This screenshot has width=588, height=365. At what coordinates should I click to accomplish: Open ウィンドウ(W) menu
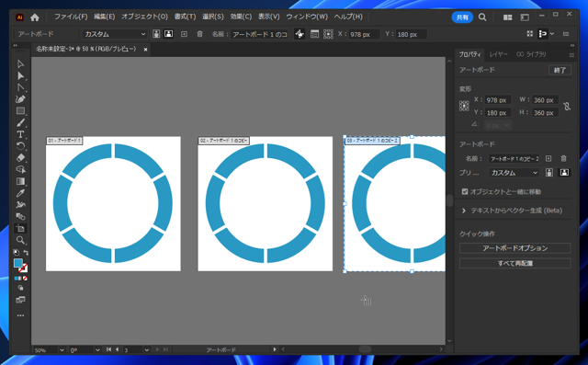(307, 17)
